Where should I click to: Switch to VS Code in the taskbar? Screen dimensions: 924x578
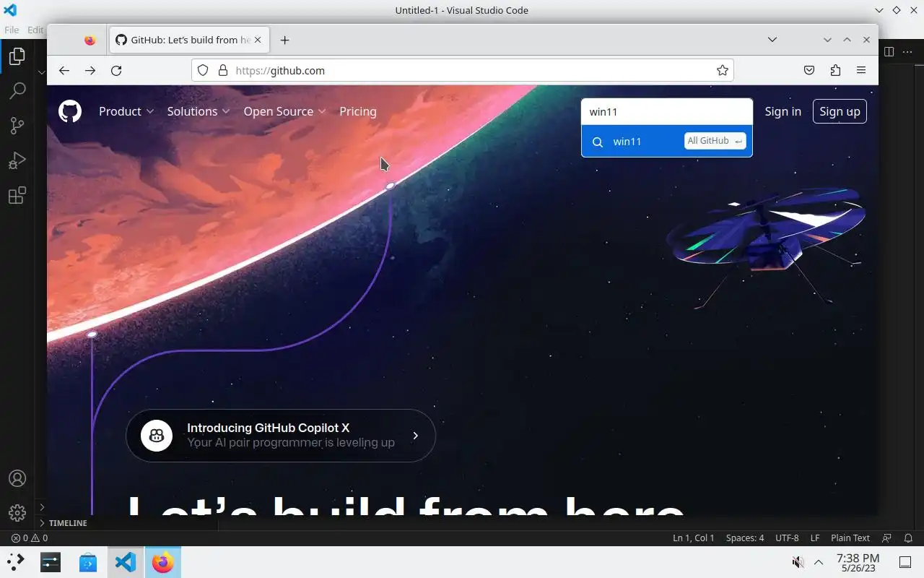point(126,562)
